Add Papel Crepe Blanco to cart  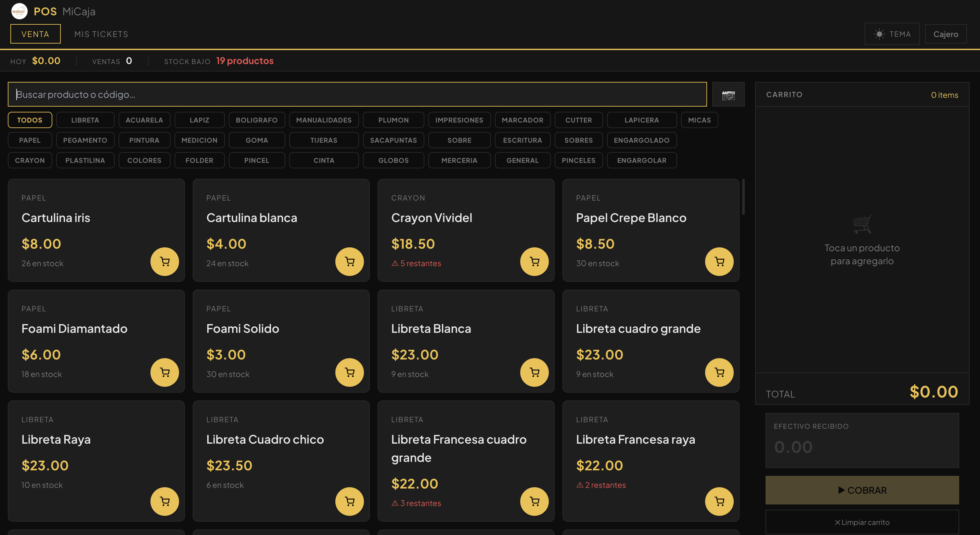tap(719, 261)
